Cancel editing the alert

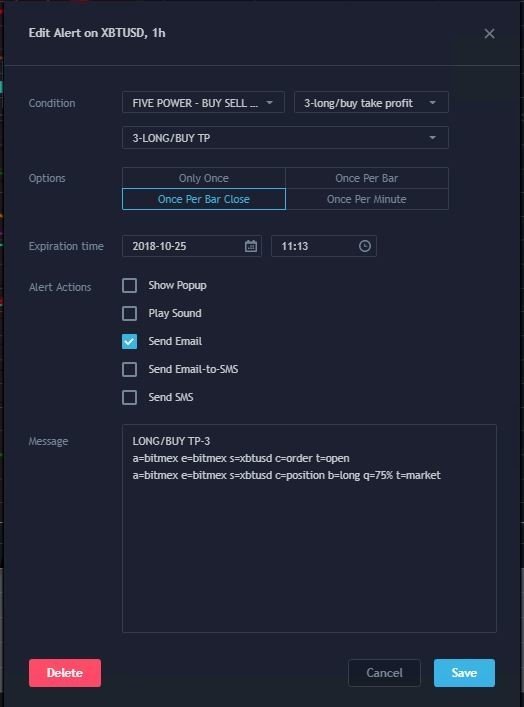click(x=384, y=673)
